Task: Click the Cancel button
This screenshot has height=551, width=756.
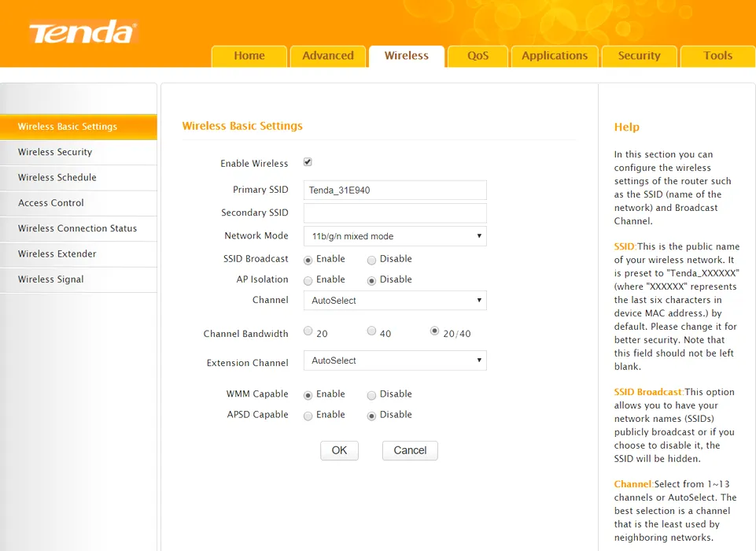Action: click(x=410, y=451)
